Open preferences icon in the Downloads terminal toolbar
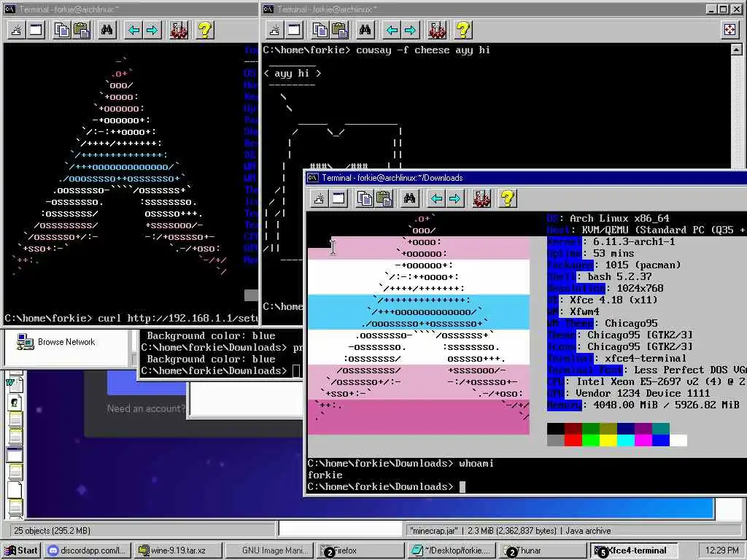The image size is (747, 560). [x=481, y=198]
